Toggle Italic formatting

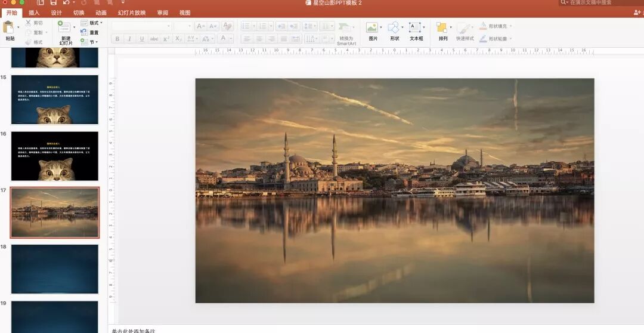point(129,39)
